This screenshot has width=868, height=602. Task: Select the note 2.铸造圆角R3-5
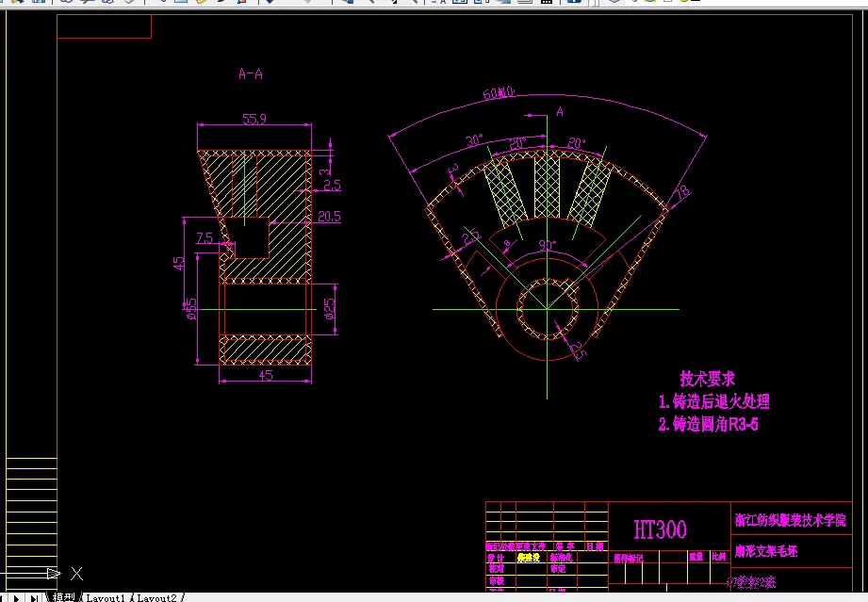pos(708,424)
